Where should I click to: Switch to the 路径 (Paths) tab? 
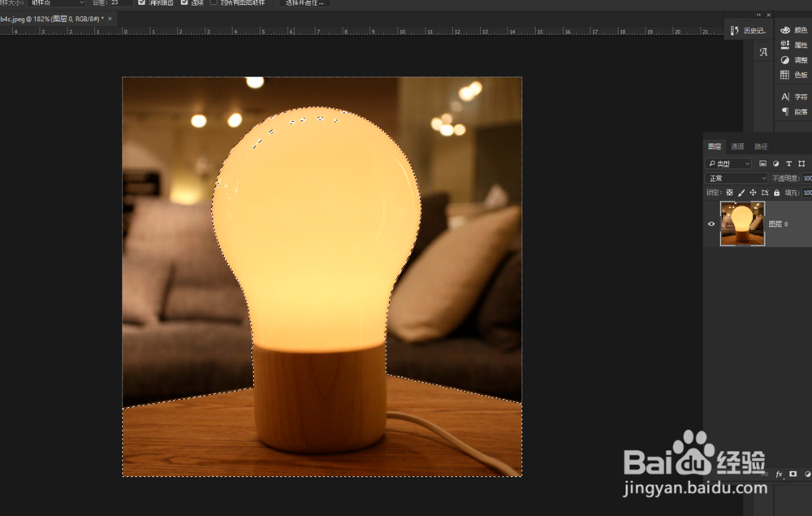click(x=760, y=145)
